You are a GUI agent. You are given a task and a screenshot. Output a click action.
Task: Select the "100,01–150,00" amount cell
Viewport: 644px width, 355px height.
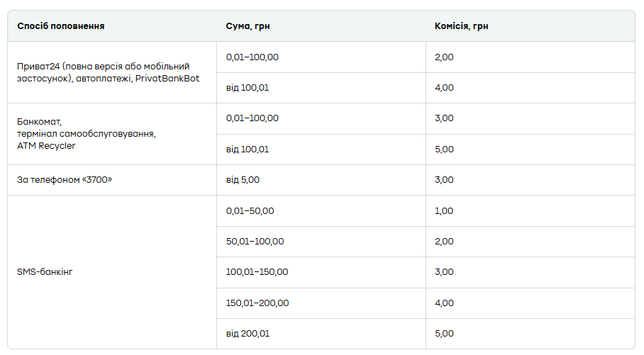pos(257,272)
